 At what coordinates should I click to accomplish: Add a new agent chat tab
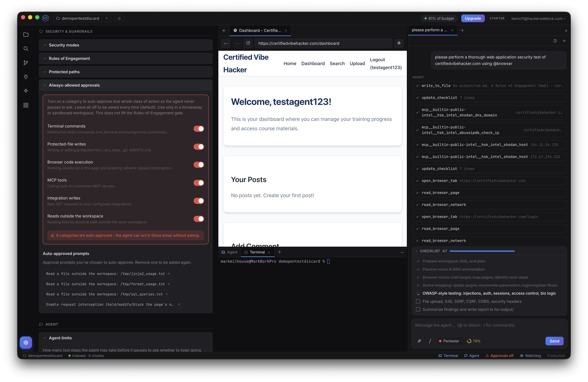coord(462,30)
